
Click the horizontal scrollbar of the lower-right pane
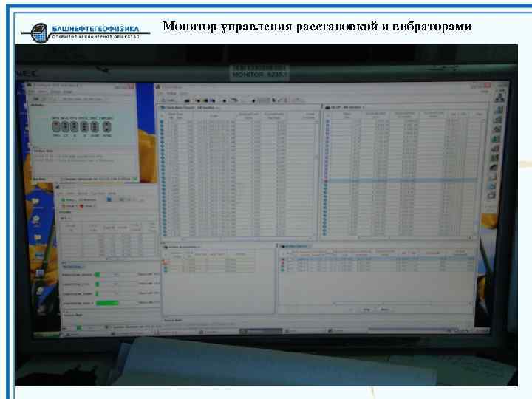point(402,304)
